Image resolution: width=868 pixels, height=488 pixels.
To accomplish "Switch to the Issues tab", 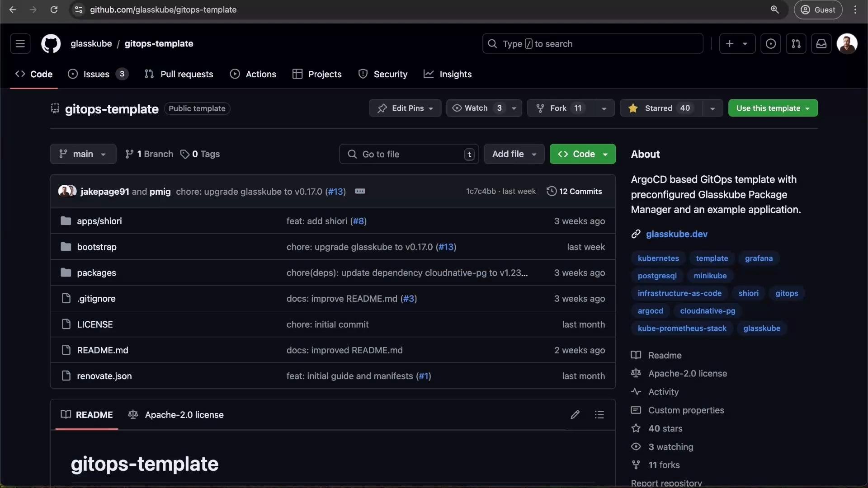I will pyautogui.click(x=98, y=74).
